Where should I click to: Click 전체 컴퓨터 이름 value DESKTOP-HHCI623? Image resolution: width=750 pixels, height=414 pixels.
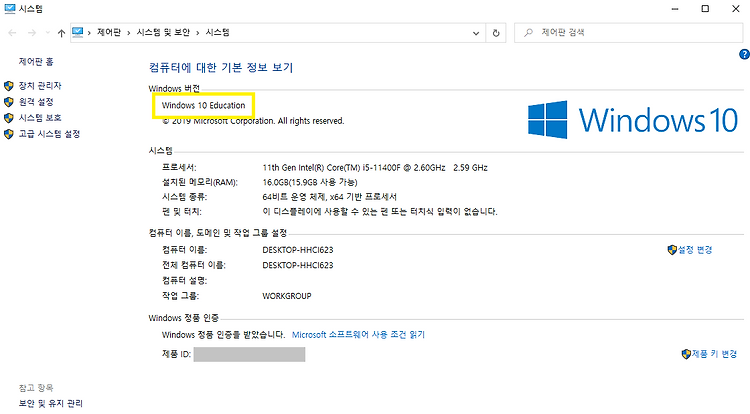click(298, 265)
